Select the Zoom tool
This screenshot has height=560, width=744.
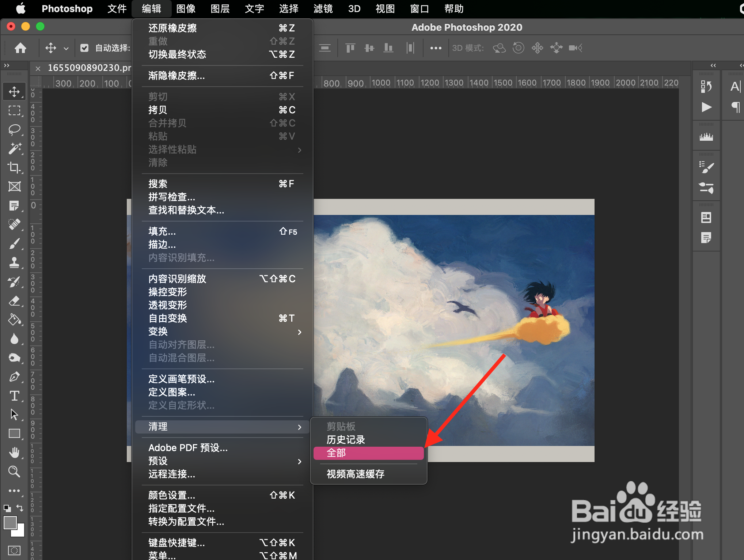point(14,472)
